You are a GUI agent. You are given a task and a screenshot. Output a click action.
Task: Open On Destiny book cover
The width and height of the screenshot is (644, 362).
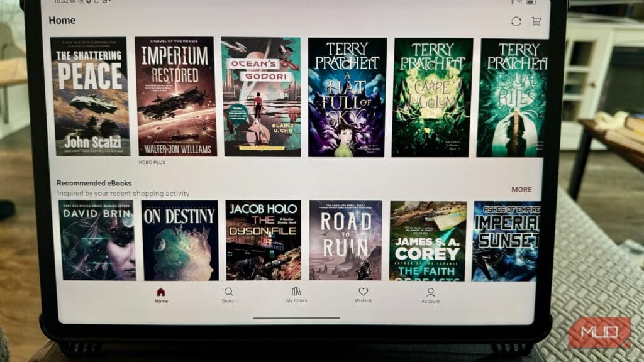click(x=180, y=241)
